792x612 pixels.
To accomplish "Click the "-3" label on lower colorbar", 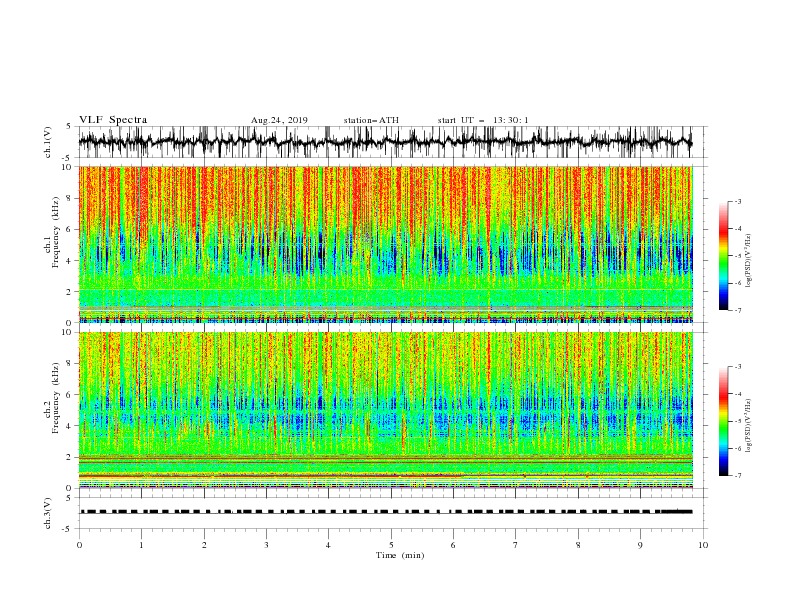I will point(738,367).
